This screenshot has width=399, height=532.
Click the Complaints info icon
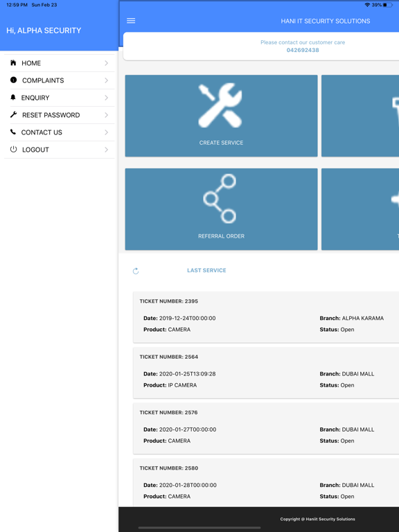[13, 80]
